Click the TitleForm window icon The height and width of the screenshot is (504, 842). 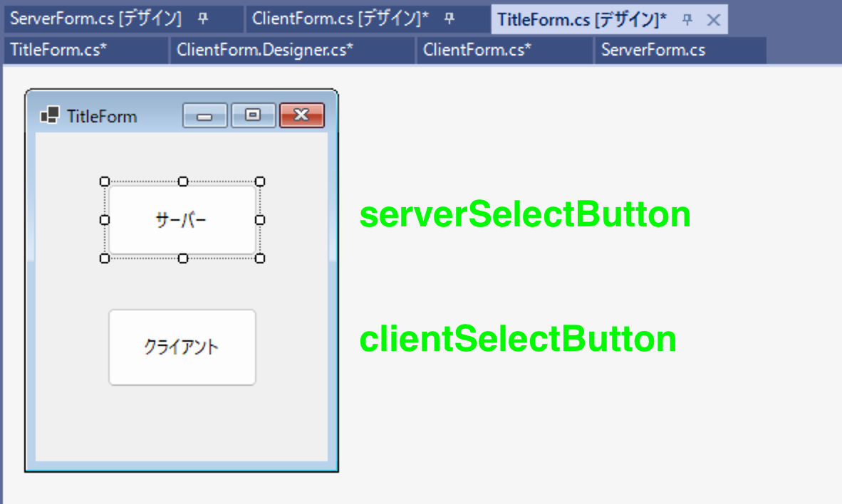tap(49, 115)
